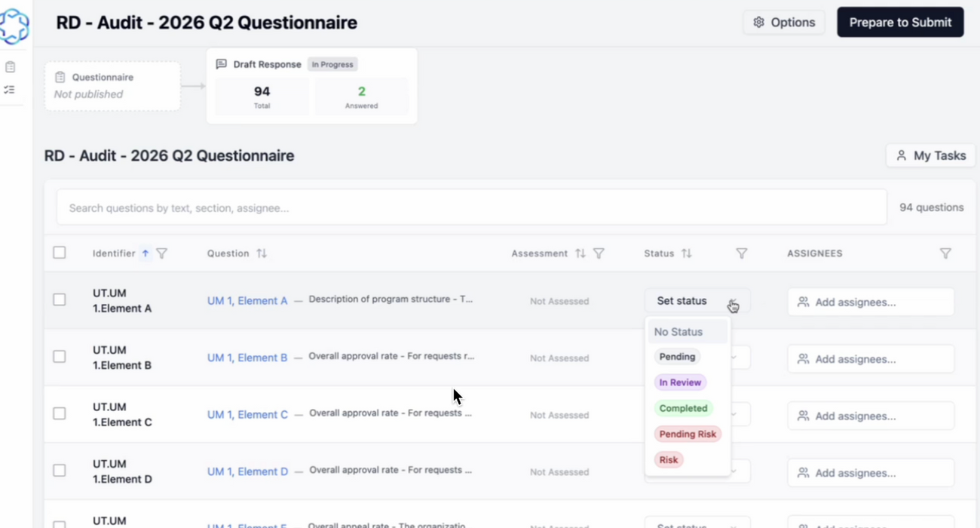This screenshot has height=528, width=980.
Task: Choose In Review from the status options
Action: (680, 382)
